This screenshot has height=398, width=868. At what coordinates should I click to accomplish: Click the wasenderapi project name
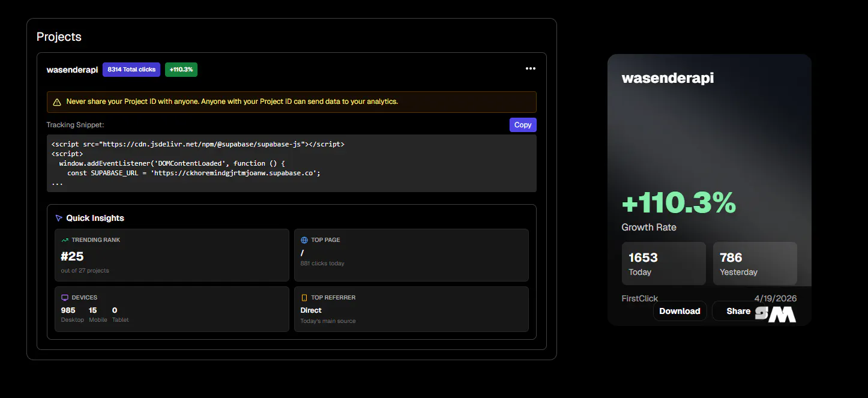point(72,70)
